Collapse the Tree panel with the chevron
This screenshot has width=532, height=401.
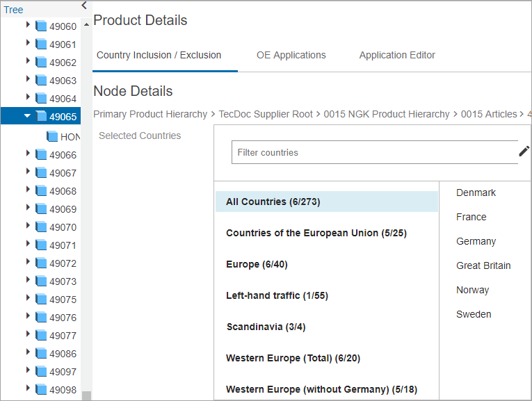[84, 6]
